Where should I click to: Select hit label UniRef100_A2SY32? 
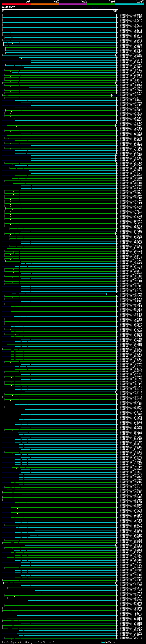[x=131, y=583]
